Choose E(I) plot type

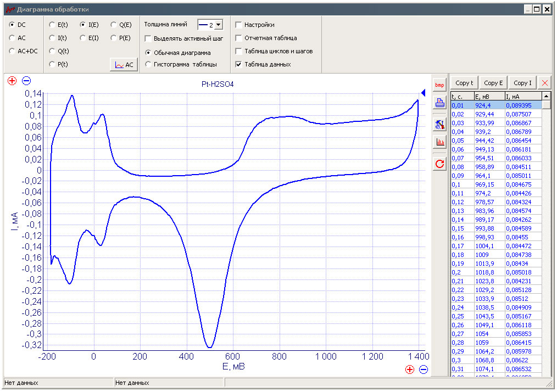(83, 38)
